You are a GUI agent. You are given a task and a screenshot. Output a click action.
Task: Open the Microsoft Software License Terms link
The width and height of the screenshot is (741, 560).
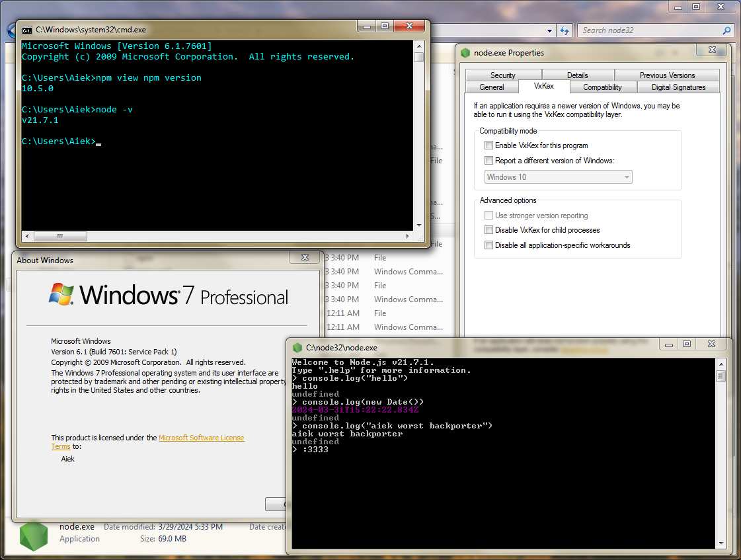(202, 438)
